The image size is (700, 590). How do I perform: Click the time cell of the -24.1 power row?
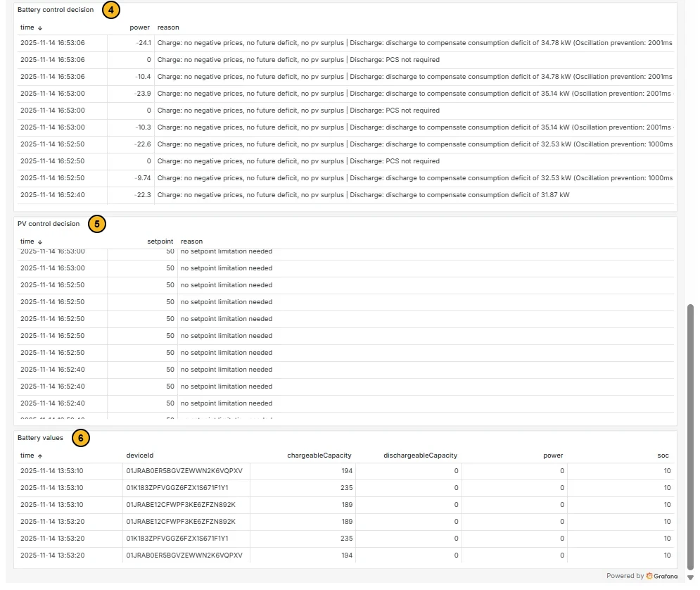pos(62,43)
